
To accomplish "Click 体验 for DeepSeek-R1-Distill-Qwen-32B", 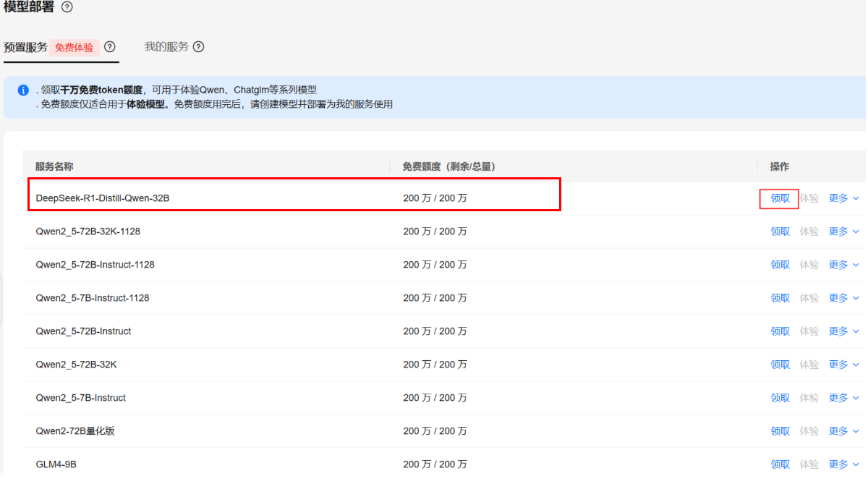I will pyautogui.click(x=809, y=198).
